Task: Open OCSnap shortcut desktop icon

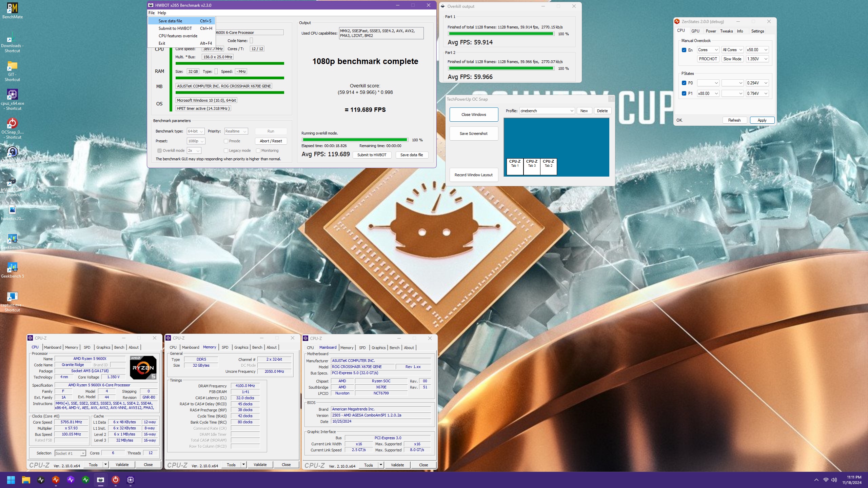Action: pos(12,129)
